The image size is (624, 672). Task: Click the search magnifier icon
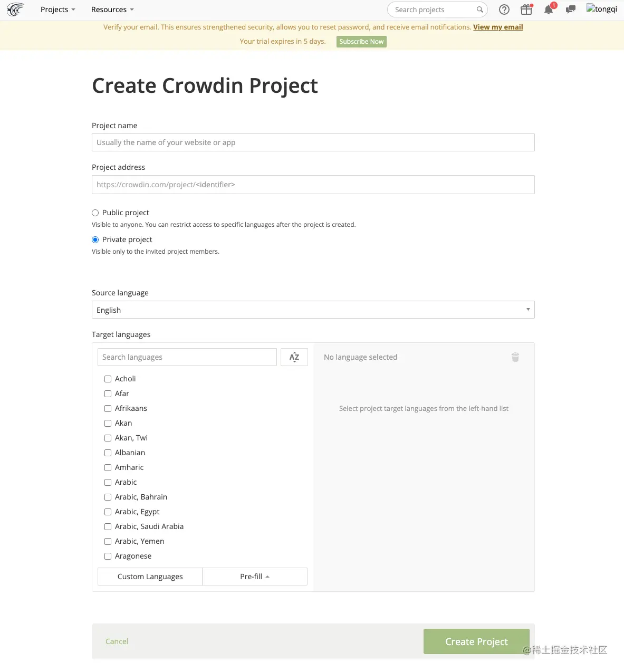[x=479, y=9]
